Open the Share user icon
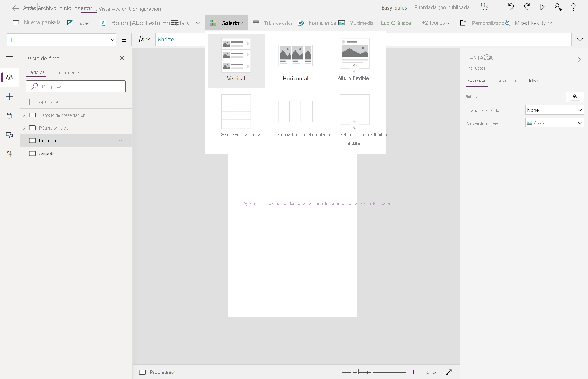Image resolution: width=588 pixels, height=379 pixels. coord(558,7)
